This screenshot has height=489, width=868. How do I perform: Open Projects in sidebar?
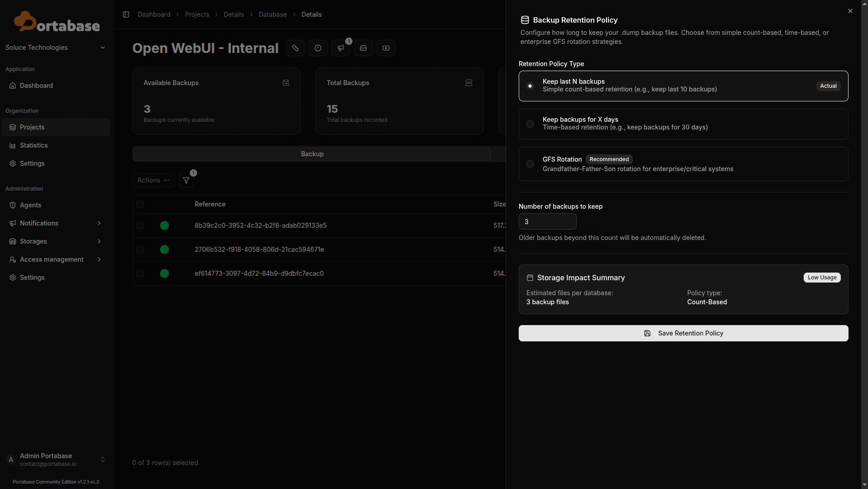[56, 127]
